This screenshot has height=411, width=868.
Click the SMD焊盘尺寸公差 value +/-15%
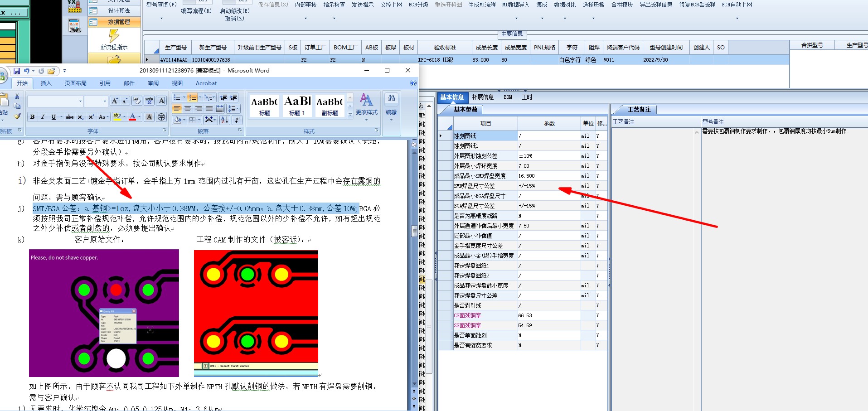point(549,186)
